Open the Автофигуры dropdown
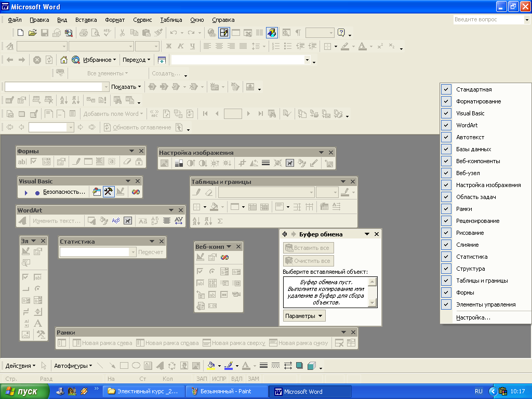 coord(73,366)
